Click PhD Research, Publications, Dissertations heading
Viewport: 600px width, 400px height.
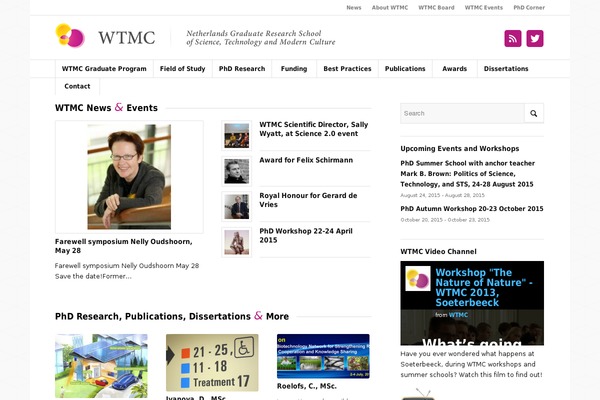coord(172,316)
